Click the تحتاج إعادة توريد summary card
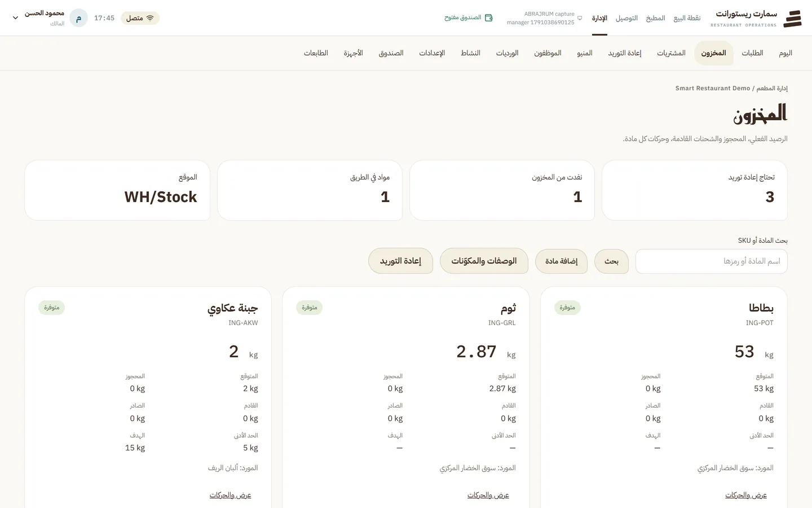The width and height of the screenshot is (812, 508). (695, 190)
